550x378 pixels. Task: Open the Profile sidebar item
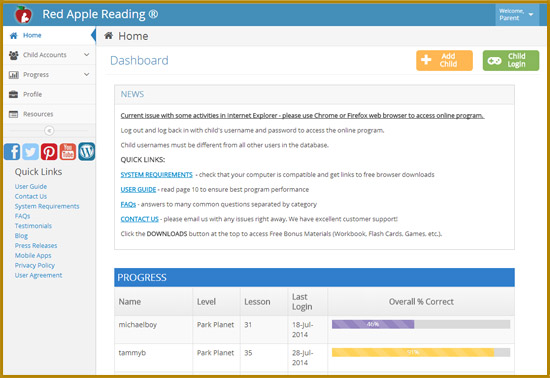(x=49, y=94)
